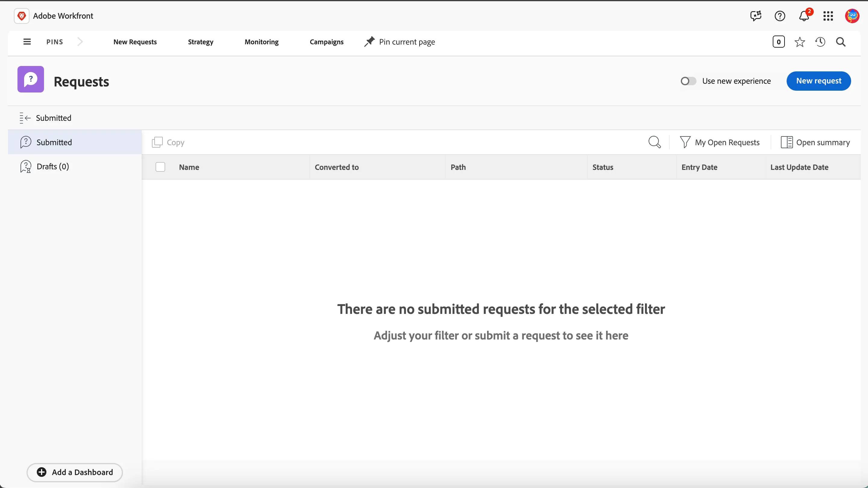Click the pin icon for current page
This screenshot has width=868, height=488.
369,42
